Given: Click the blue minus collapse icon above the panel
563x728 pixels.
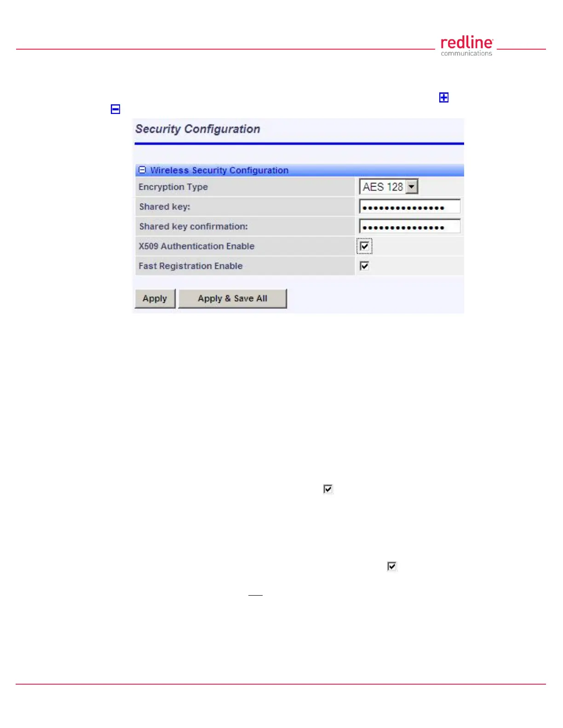Looking at the screenshot, I should click(x=115, y=109).
